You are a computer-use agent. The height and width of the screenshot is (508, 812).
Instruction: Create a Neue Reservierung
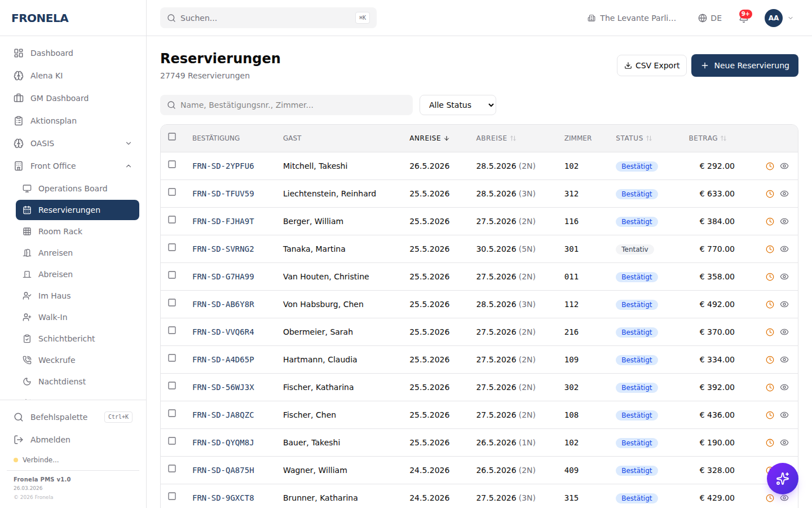744,65
